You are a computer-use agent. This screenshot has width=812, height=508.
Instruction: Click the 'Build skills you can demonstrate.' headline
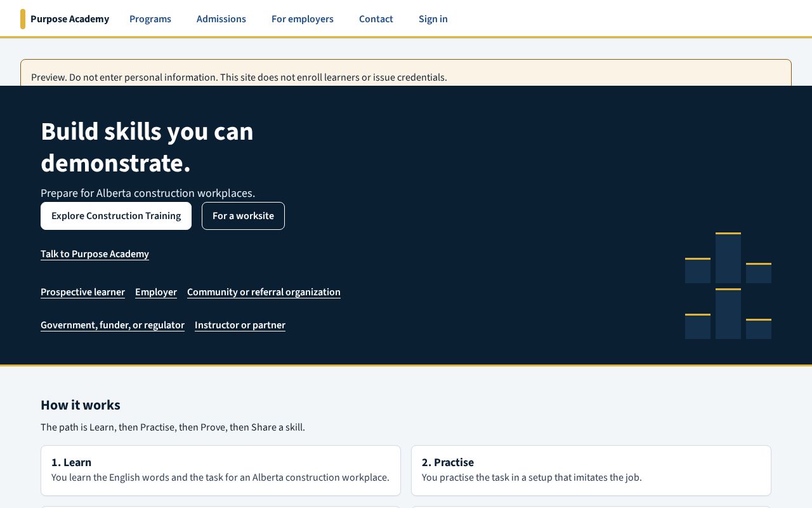[x=147, y=147]
